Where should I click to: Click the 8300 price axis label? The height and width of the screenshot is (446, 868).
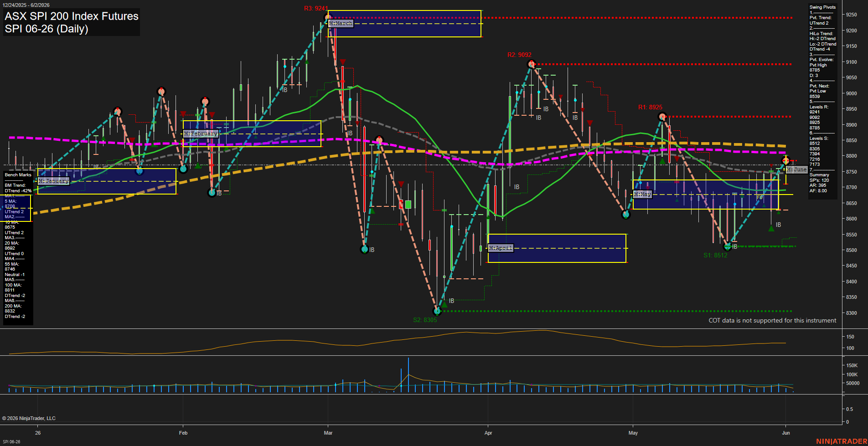[x=851, y=313]
